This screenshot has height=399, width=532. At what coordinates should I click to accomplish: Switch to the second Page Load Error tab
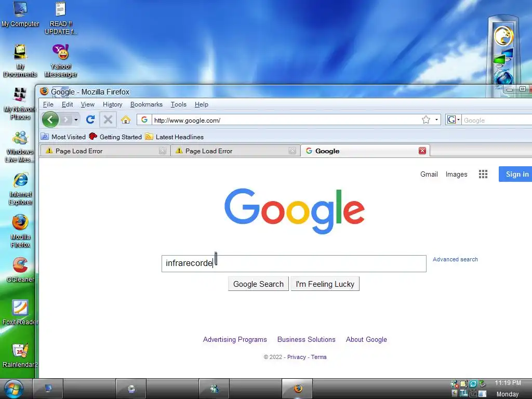pos(235,151)
